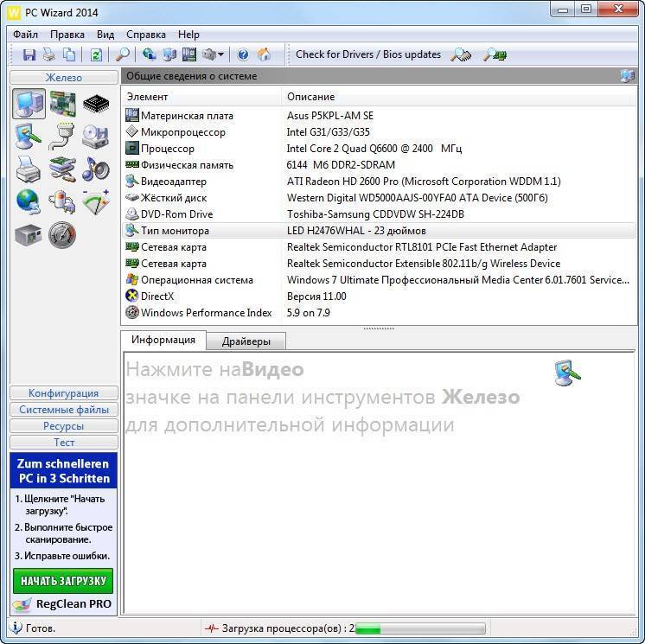Expand the Системные файлы section
Image resolution: width=645 pixels, height=644 pixels.
[x=64, y=410]
